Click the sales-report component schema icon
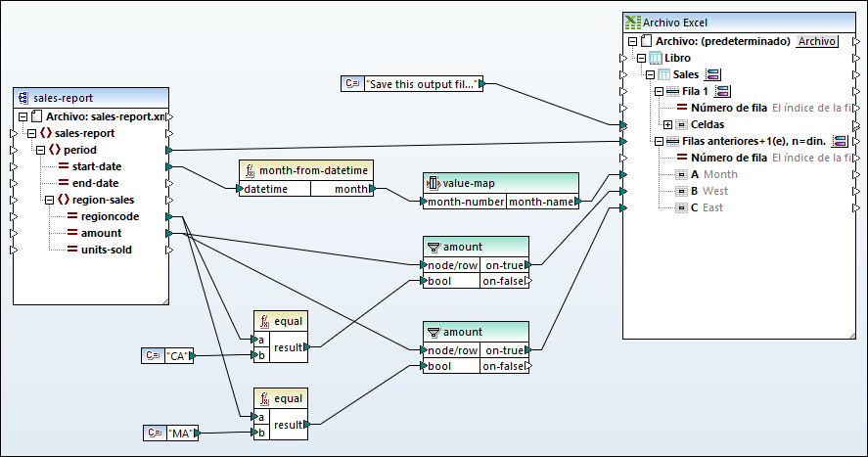 pyautogui.click(x=23, y=98)
